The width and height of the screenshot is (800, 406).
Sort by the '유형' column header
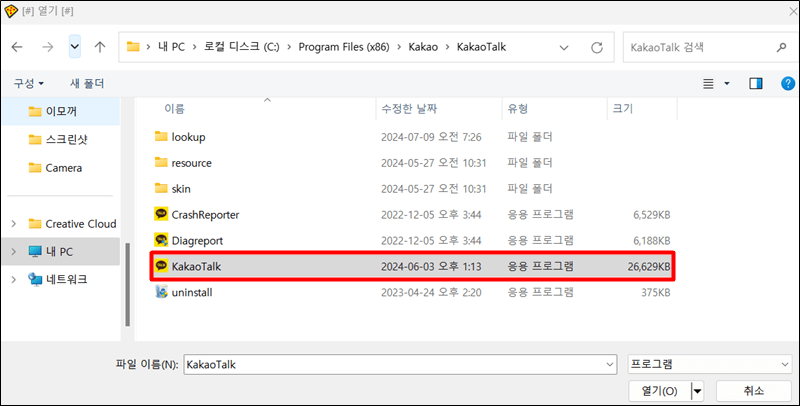pyautogui.click(x=518, y=109)
